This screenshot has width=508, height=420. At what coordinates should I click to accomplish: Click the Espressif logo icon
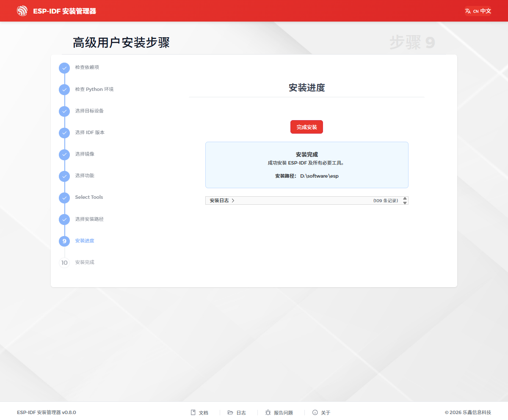[x=22, y=11]
